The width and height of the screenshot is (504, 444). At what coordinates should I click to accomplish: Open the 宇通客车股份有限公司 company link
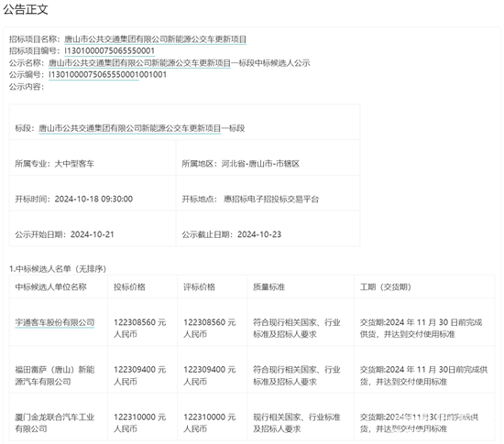pos(55,322)
